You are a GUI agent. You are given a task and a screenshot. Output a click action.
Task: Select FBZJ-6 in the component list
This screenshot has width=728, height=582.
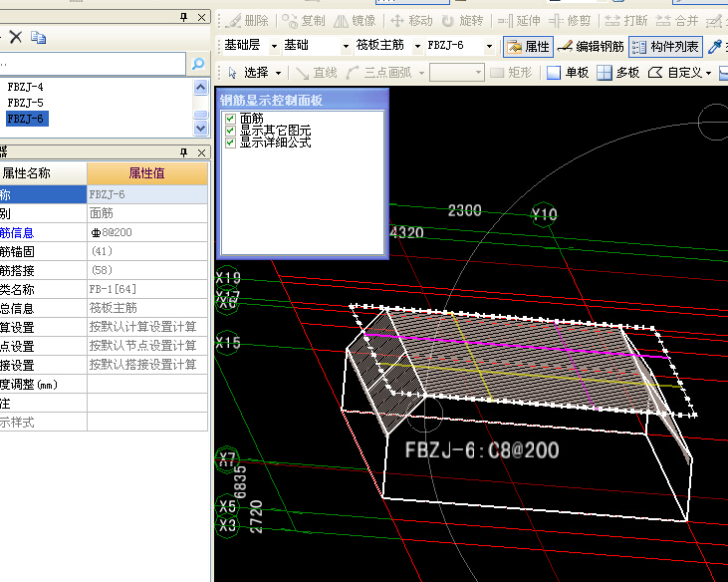click(27, 119)
